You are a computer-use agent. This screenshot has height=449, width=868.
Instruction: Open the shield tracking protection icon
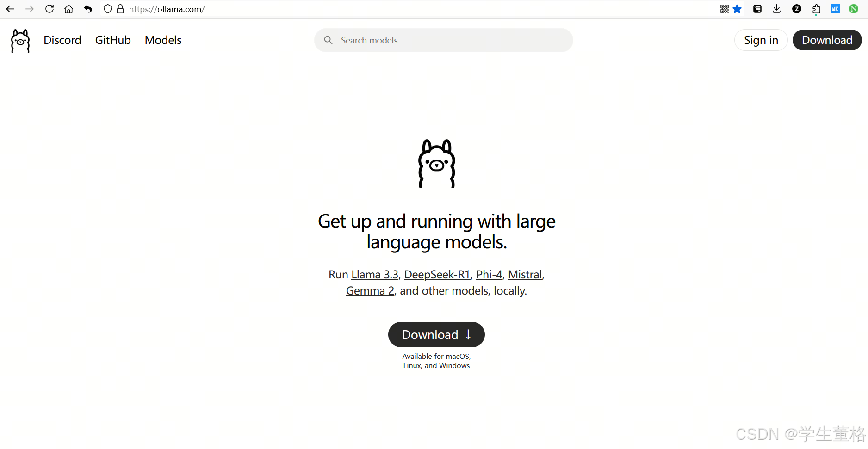(107, 9)
